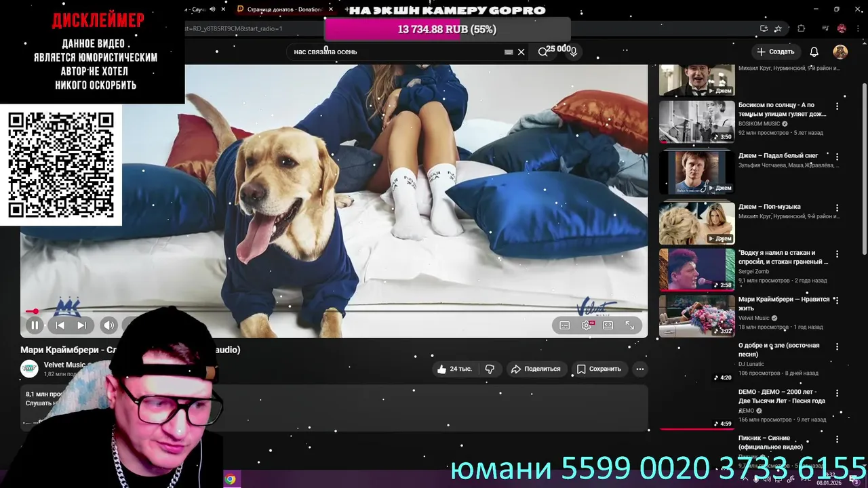Open the player settings gear

tap(587, 325)
